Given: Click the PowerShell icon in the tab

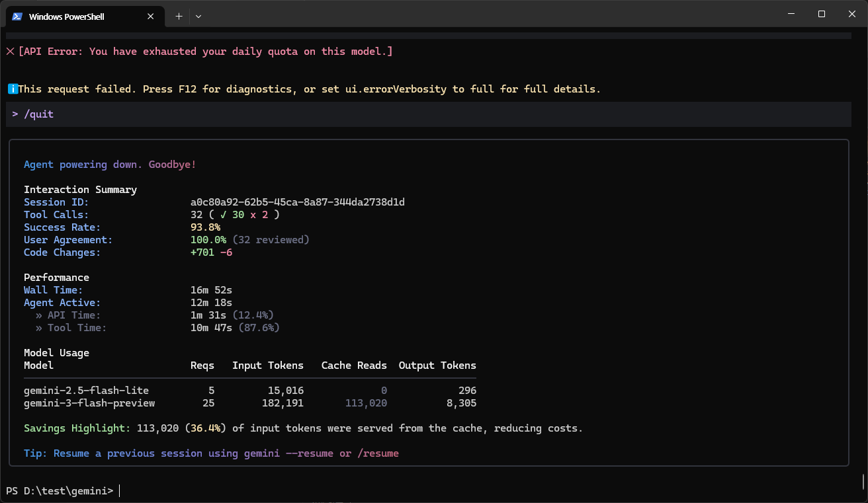Looking at the screenshot, I should (17, 17).
